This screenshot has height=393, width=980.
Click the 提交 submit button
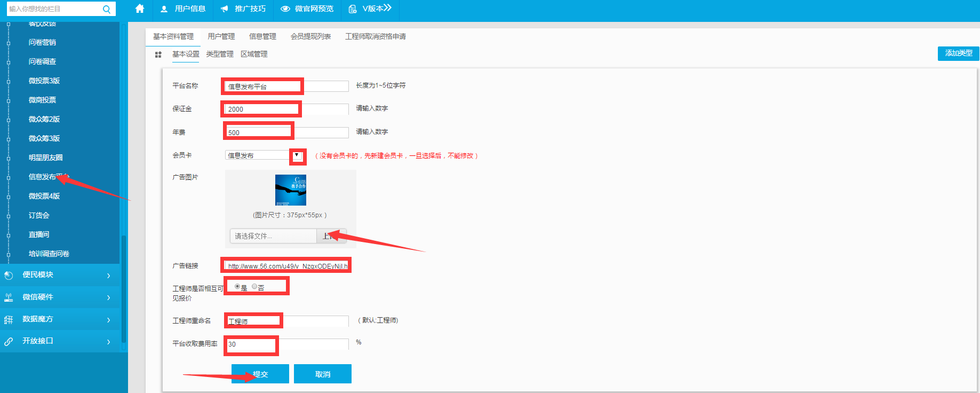tap(260, 374)
